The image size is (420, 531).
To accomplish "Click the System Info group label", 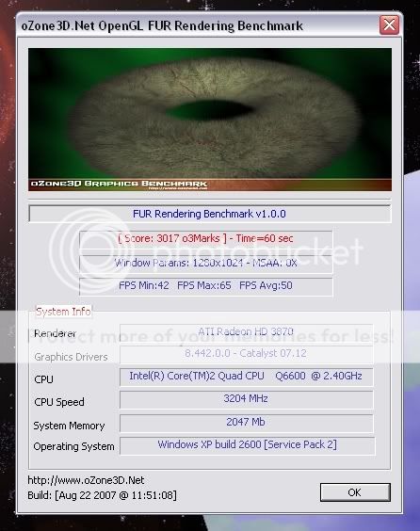I will [63, 312].
